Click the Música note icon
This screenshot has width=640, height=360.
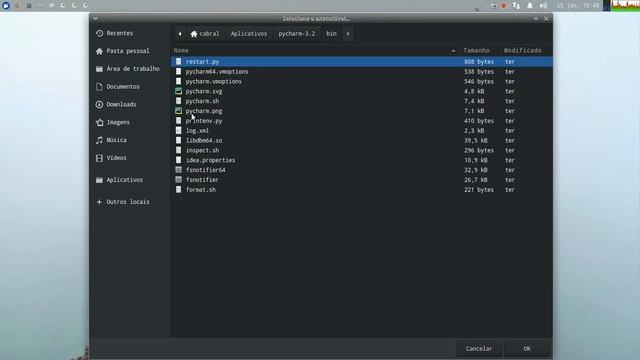click(x=99, y=140)
